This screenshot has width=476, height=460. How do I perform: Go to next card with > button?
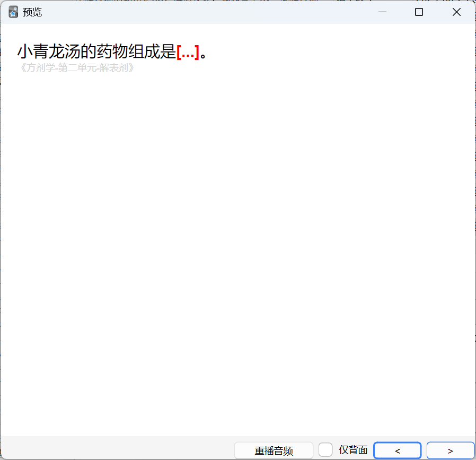click(x=451, y=450)
